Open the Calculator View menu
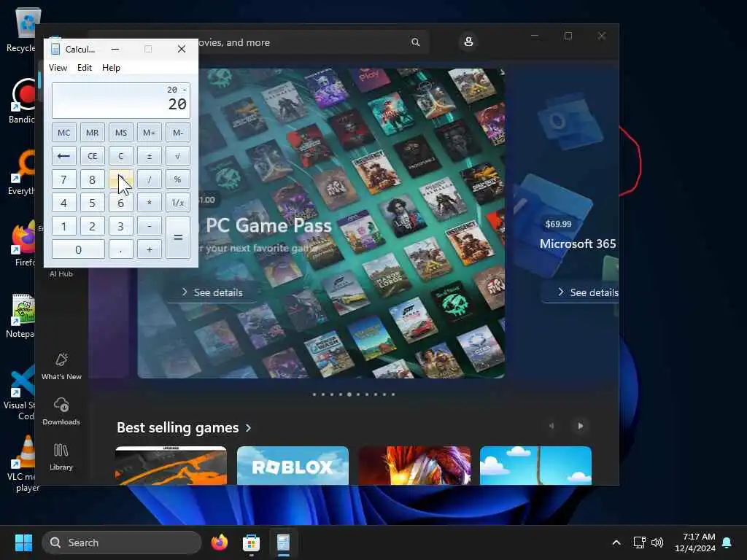Viewport: 747px width, 560px height. [58, 68]
